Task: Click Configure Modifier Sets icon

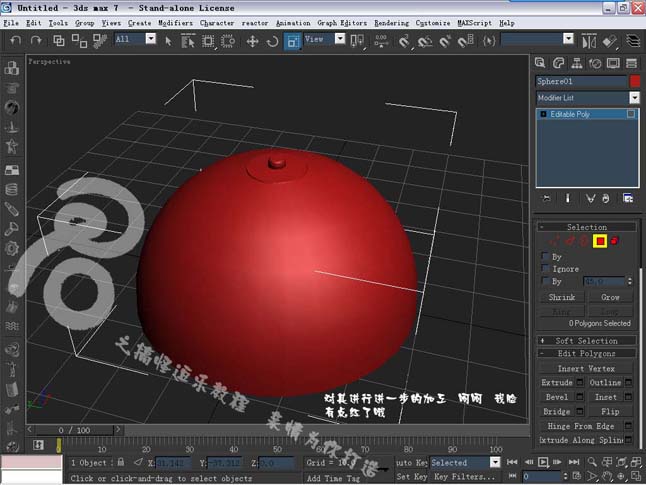Action: coord(627,198)
